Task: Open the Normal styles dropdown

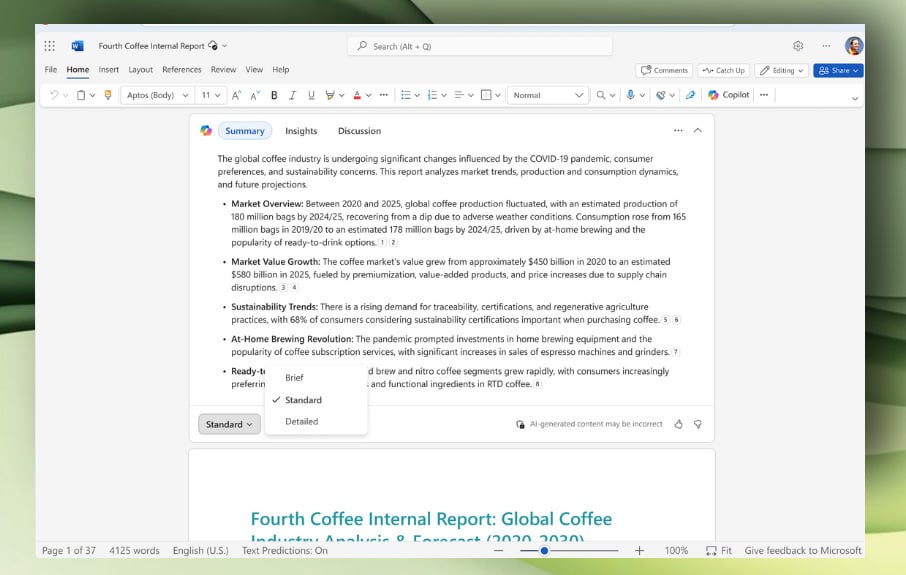Action: coord(548,95)
